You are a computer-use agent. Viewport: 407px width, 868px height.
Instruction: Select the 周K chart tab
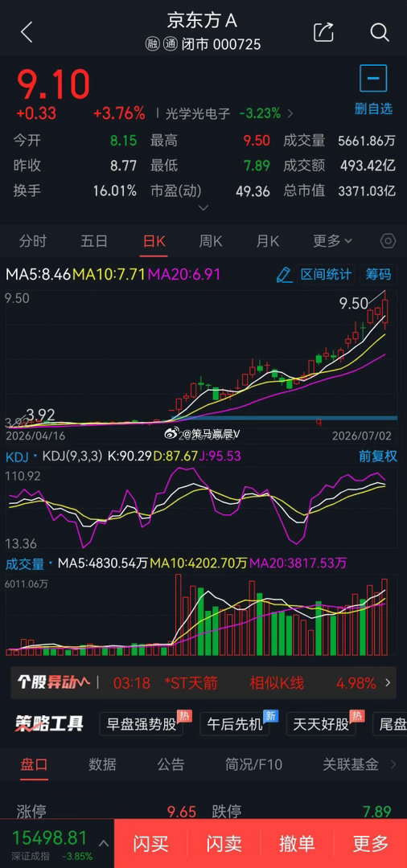tap(211, 241)
